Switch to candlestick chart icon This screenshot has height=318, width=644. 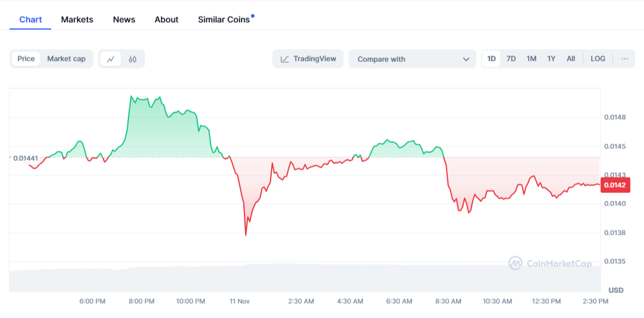tap(133, 59)
